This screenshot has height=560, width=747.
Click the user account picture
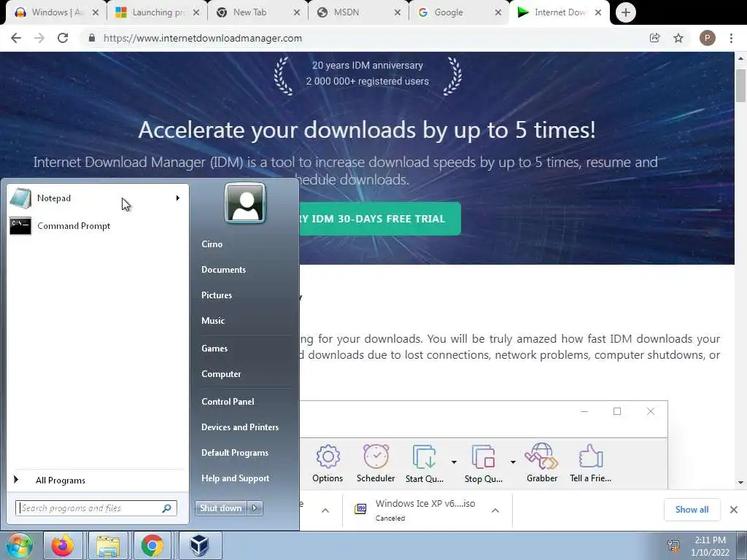(x=245, y=203)
